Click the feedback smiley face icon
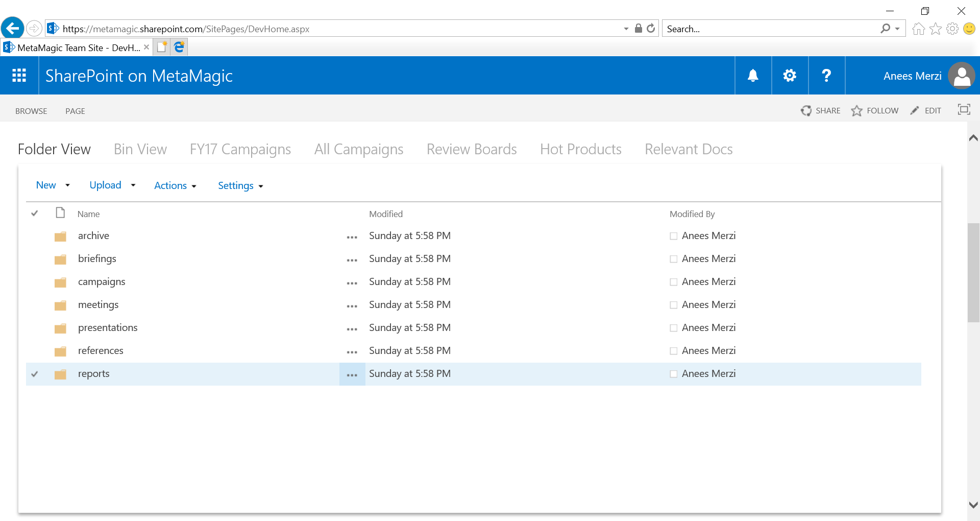Image resolution: width=980 pixels, height=521 pixels. pyautogui.click(x=969, y=29)
